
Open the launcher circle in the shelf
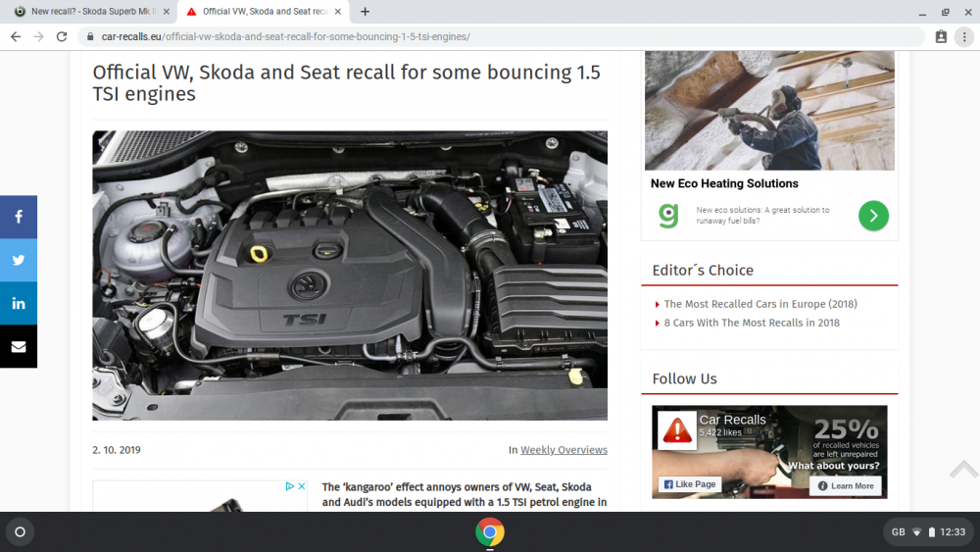point(20,532)
